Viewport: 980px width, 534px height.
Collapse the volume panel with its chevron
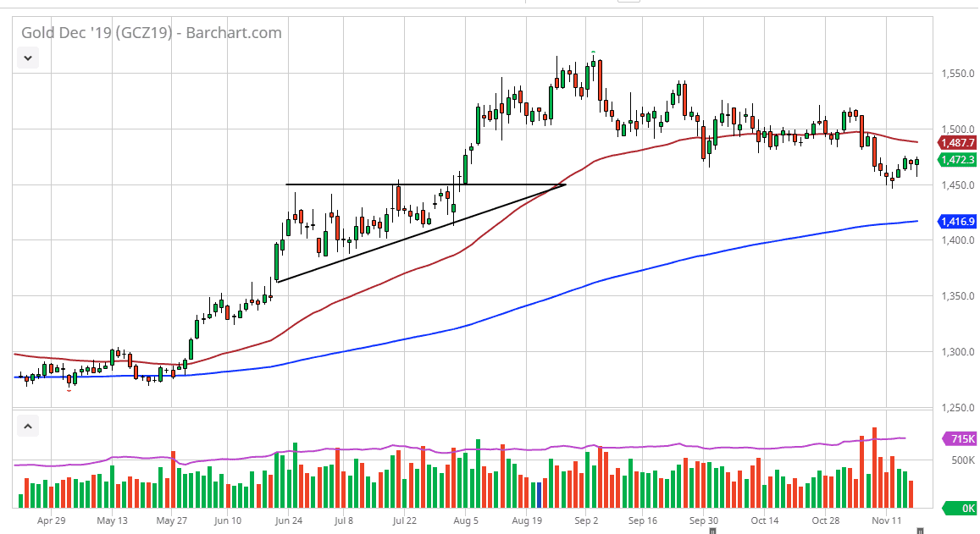(28, 426)
